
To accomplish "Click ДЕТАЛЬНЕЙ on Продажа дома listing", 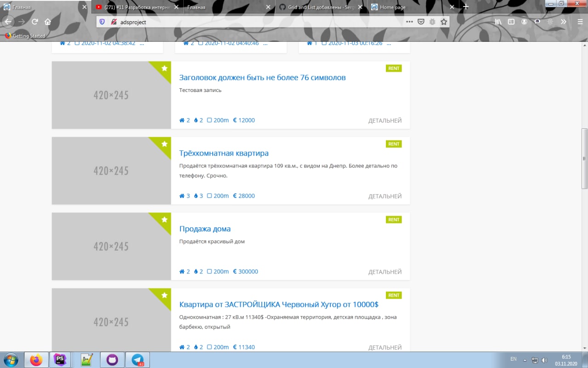I will pos(385,272).
